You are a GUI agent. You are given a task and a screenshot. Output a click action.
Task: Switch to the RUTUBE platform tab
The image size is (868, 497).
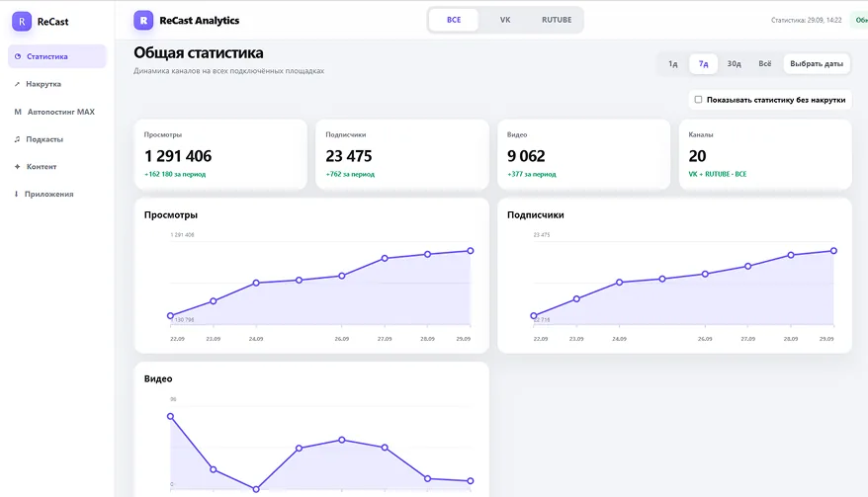pos(557,20)
